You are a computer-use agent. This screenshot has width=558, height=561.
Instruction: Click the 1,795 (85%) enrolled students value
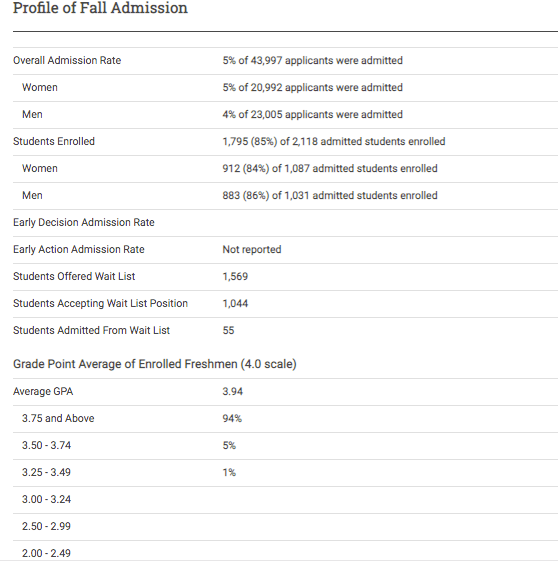click(x=333, y=141)
